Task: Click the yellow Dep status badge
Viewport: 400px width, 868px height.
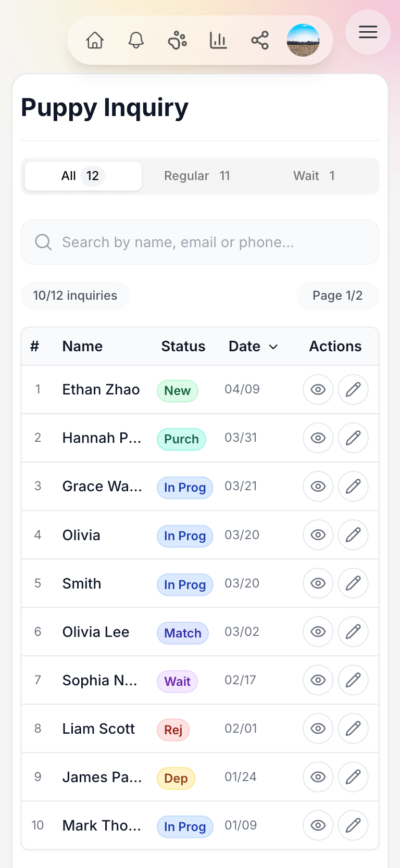Action: pos(176,778)
